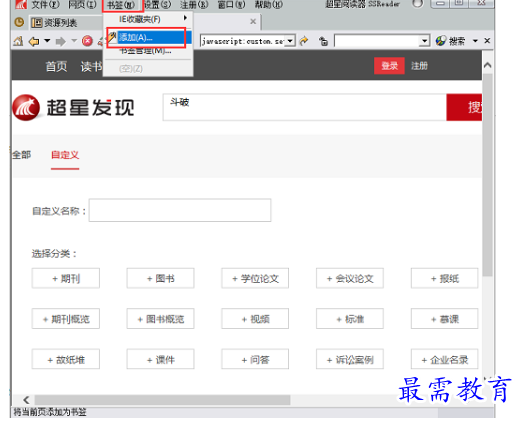Click the horizontal scrollbar thumb
This screenshot has width=520, height=421.
coord(162,400)
